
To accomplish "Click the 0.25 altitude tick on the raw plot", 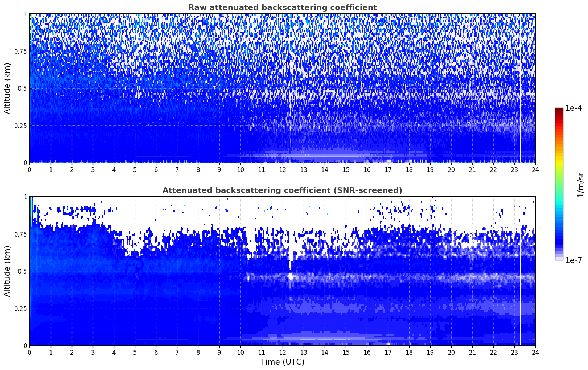I will 20,126.
